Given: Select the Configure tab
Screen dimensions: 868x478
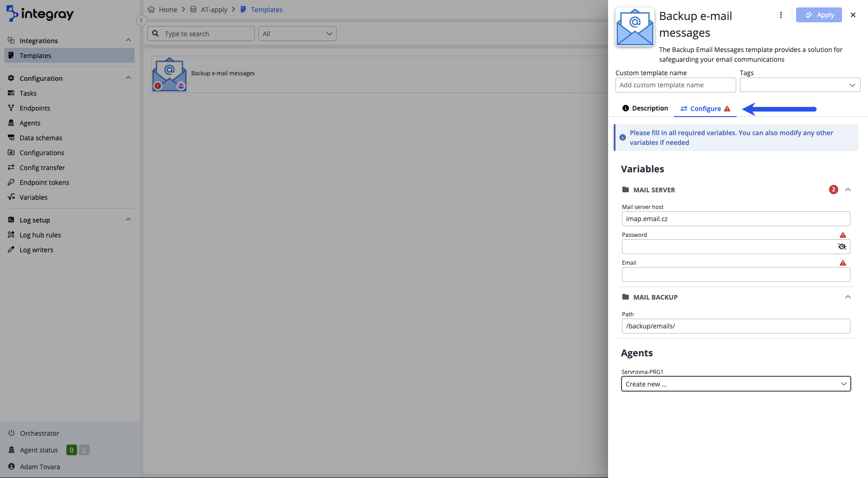Looking at the screenshot, I should [x=705, y=108].
